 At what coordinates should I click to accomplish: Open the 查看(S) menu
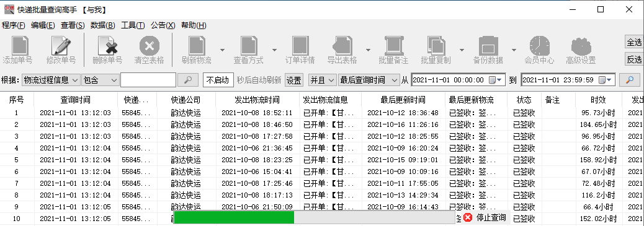click(73, 25)
